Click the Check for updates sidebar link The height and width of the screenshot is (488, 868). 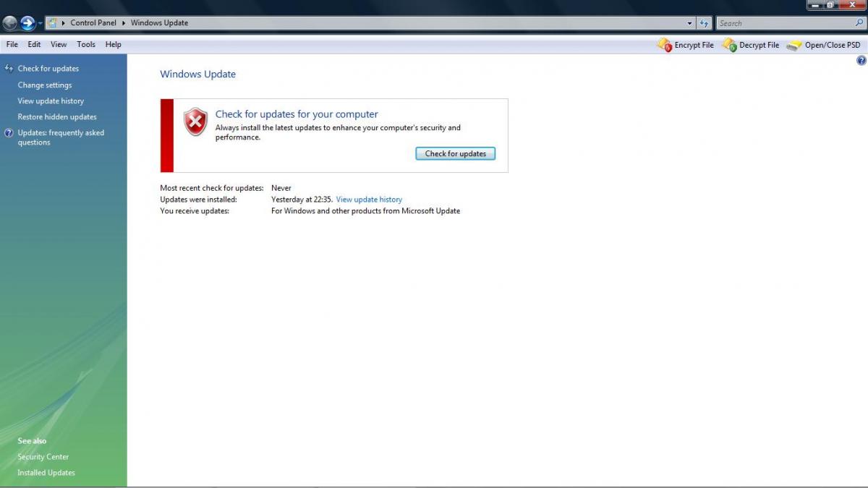coord(48,69)
